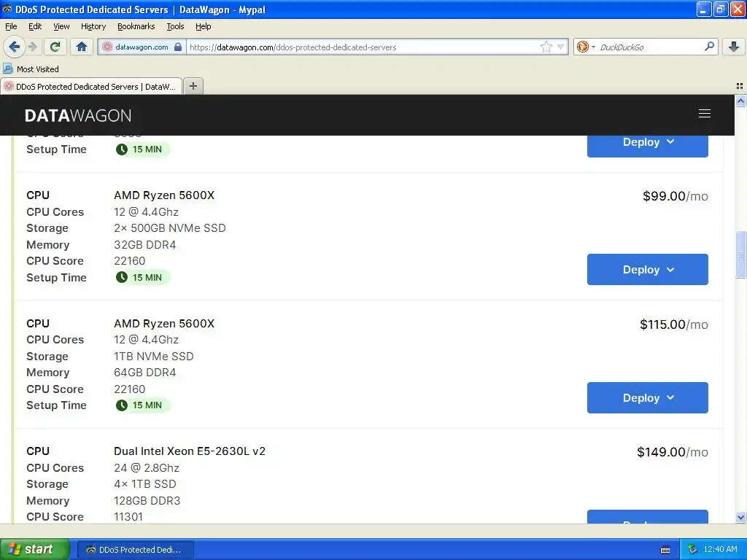Go back using the Back arrow button
Viewport: 747px width, 560px height.
[14, 47]
